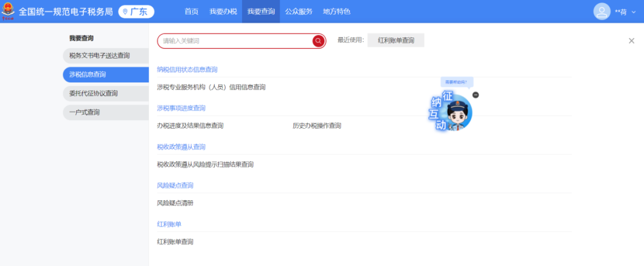Screen dimensions: 644x266
Task: Select 税务文书电子送达查询 in sidebar
Action: tap(100, 55)
